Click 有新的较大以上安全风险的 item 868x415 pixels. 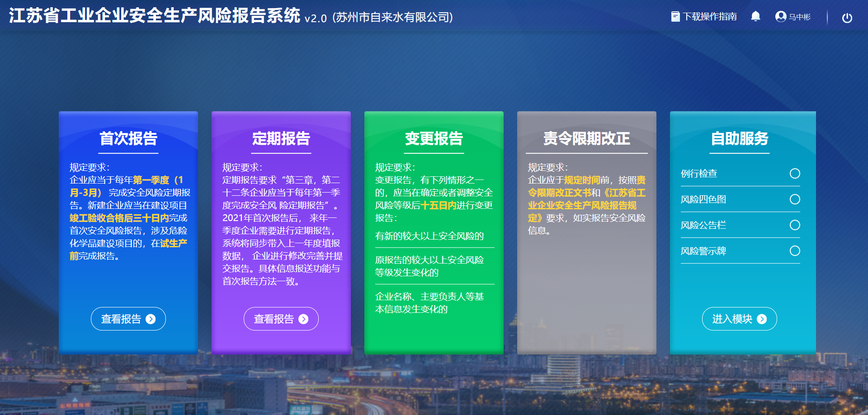click(429, 236)
